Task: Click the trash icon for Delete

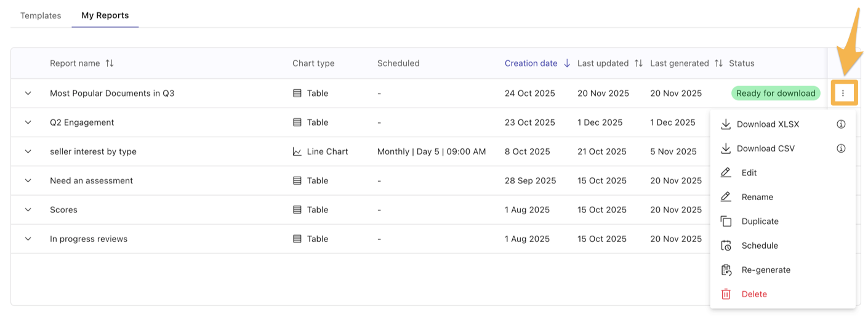Action: click(x=726, y=294)
